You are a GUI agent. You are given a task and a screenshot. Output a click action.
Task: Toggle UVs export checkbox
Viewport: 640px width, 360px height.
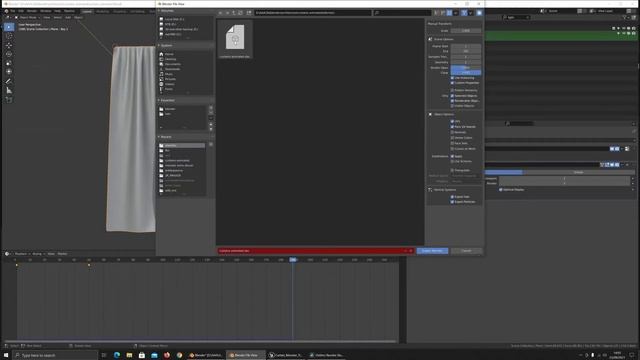(452, 121)
